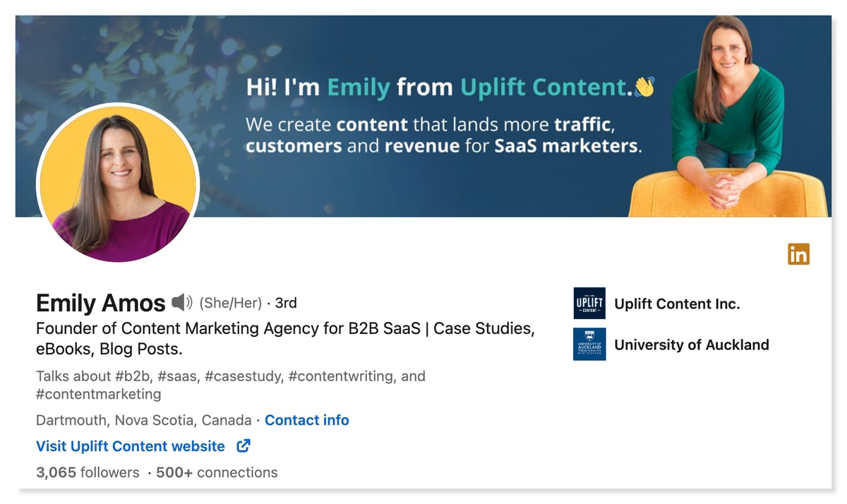Viewport: 847px width, 504px height.
Task: Visit Uplift Content website link
Action: click(131, 446)
